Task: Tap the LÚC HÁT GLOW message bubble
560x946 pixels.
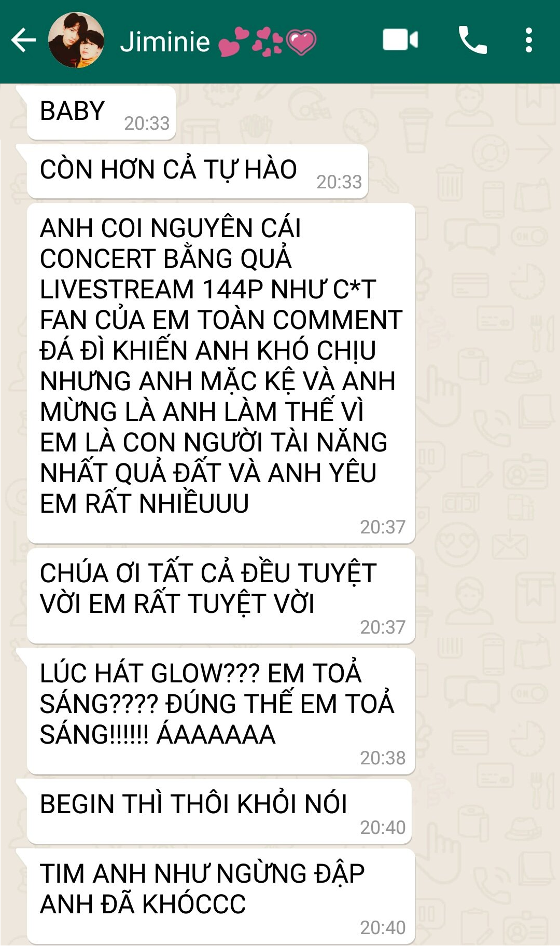Action: (x=221, y=711)
